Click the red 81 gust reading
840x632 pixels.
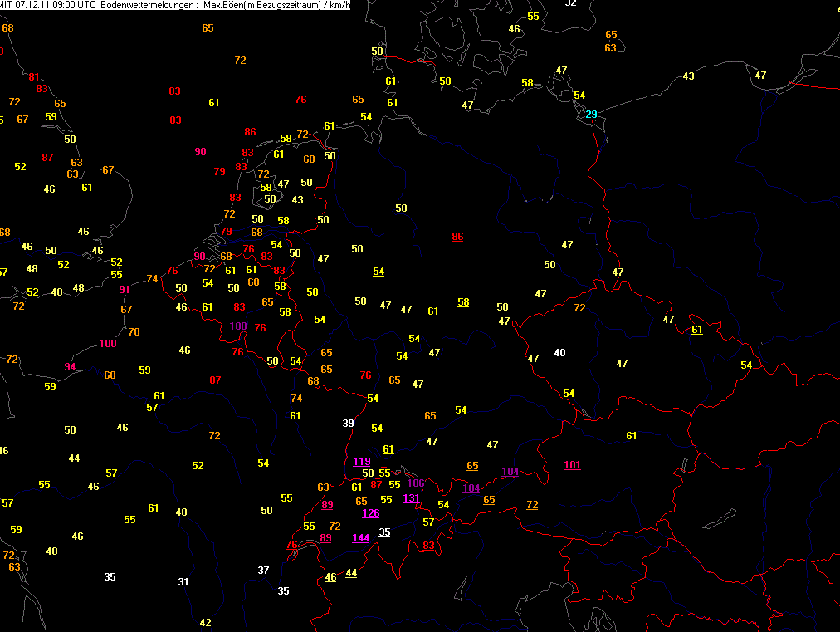point(33,77)
